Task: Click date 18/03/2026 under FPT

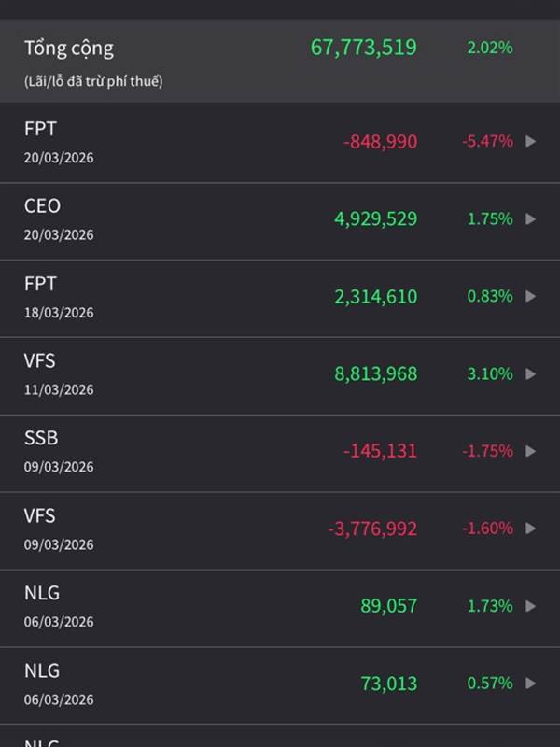Action: point(59,312)
